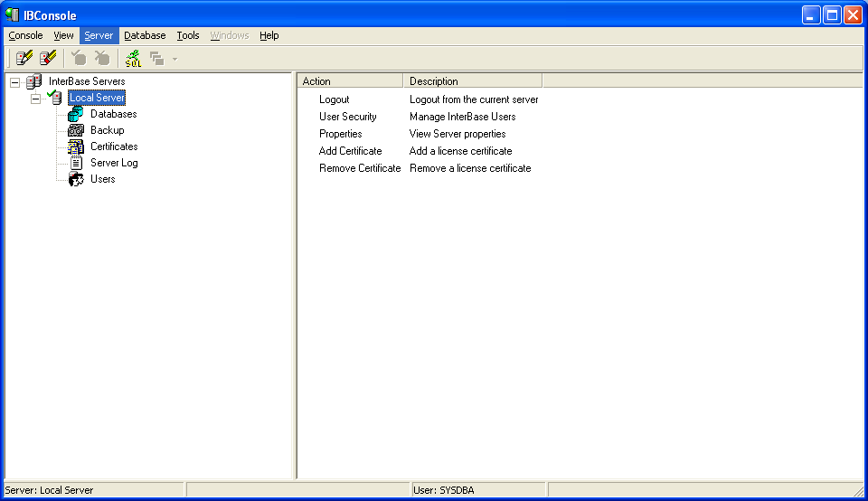Image resolution: width=868 pixels, height=501 pixels.
Task: Click the Action column header
Action: [351, 80]
